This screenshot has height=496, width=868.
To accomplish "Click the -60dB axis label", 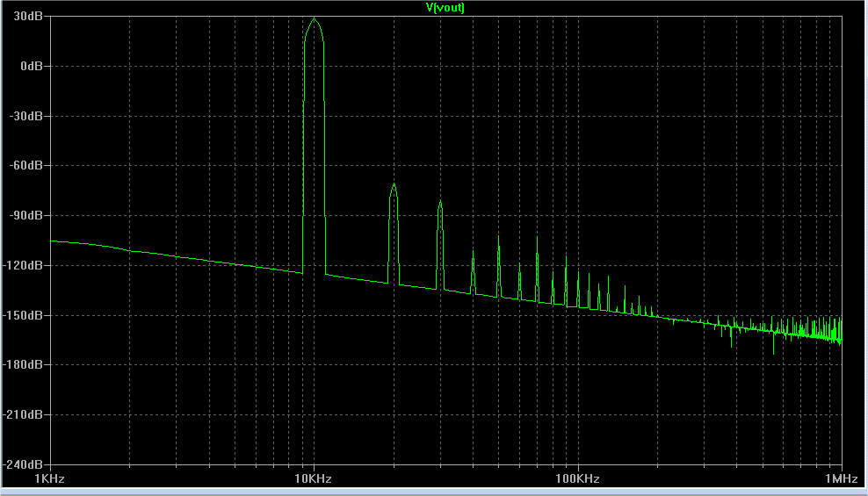I will point(25,165).
